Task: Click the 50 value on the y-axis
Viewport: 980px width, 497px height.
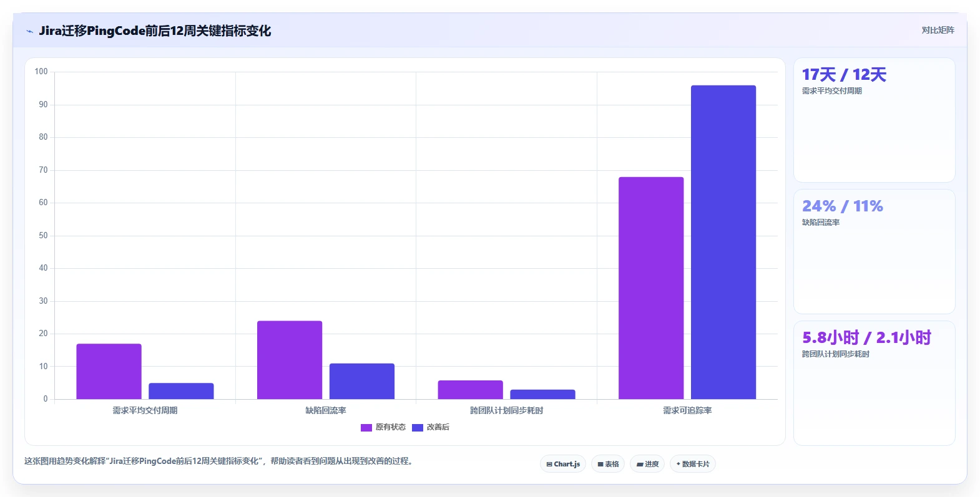Action: tap(43, 236)
